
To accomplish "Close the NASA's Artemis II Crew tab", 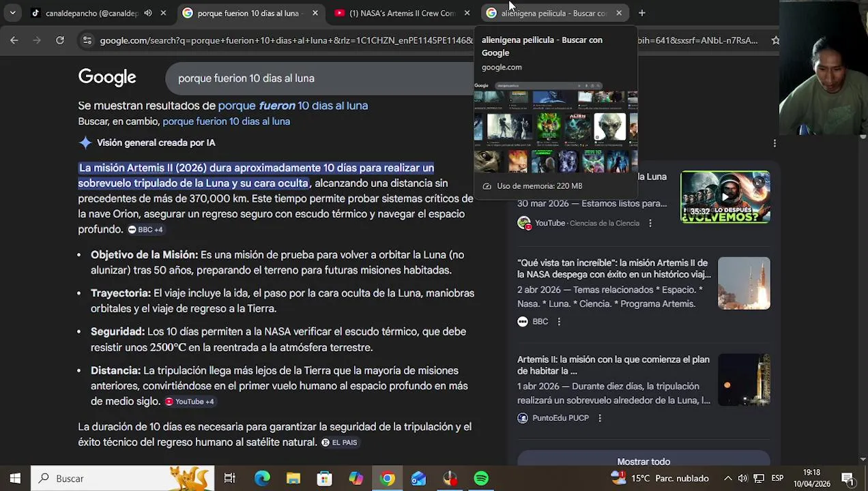I will click(467, 13).
